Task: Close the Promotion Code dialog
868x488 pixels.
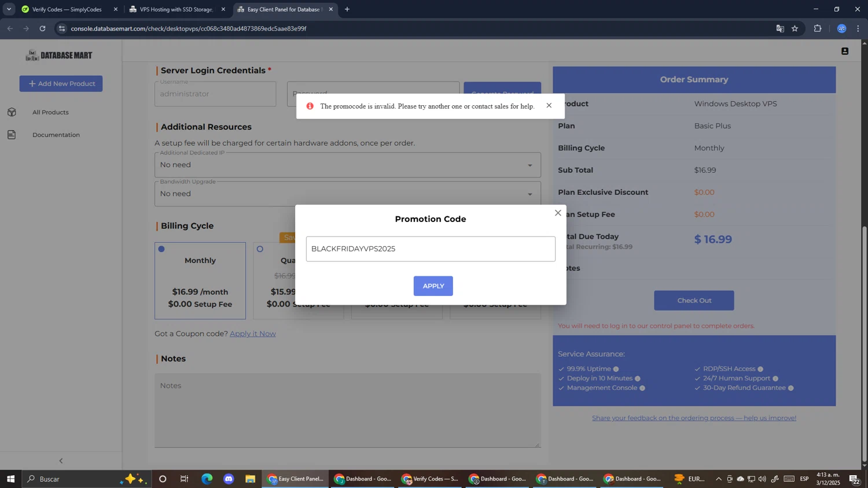Action: click(558, 213)
